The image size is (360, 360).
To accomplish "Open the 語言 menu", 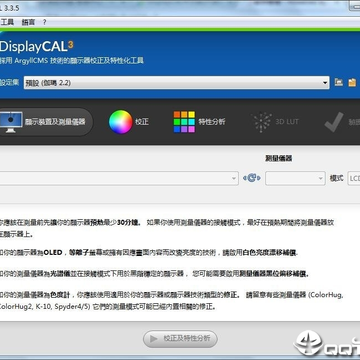I will (28, 22).
